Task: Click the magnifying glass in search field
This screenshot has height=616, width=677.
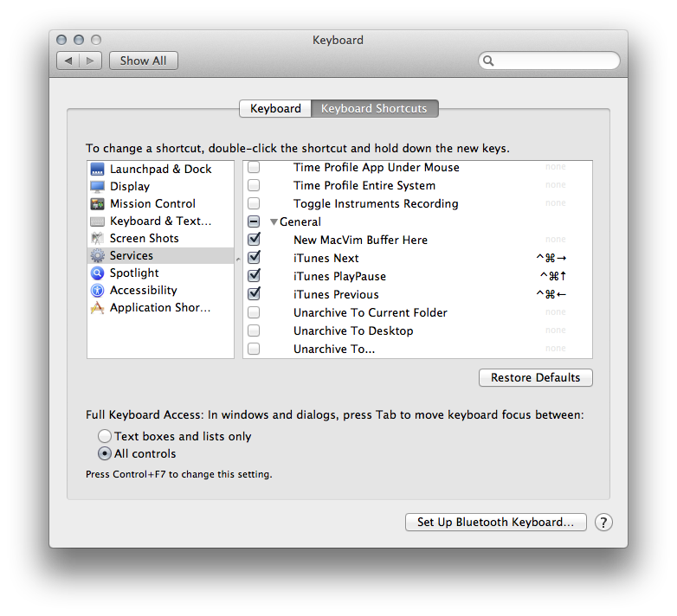Action: [x=488, y=61]
